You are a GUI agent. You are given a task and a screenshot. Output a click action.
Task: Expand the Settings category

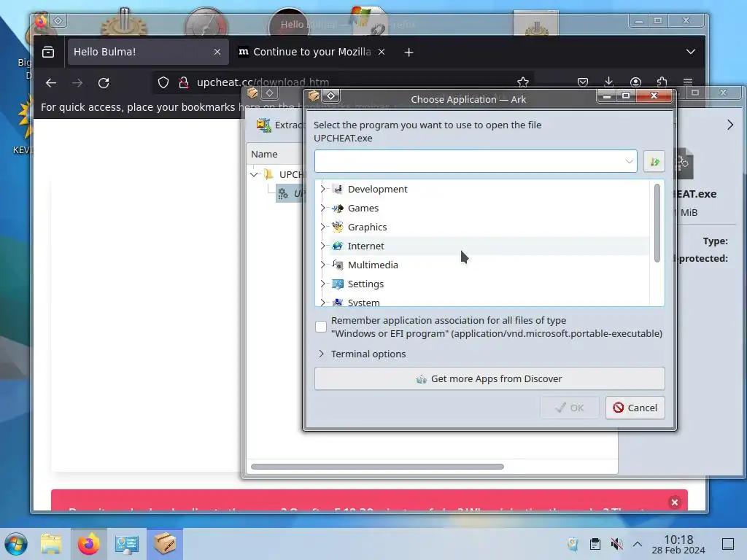[x=323, y=284]
